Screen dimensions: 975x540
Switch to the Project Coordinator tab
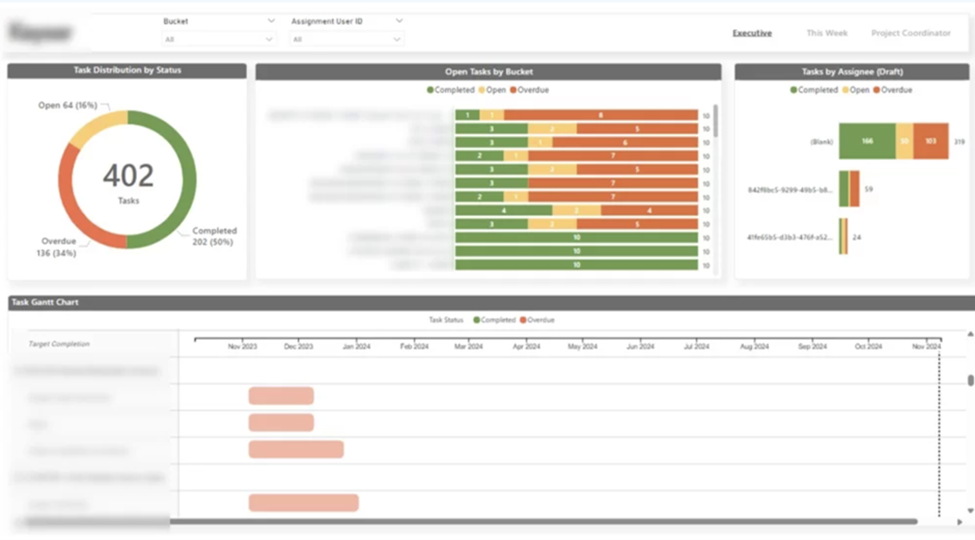coord(911,33)
